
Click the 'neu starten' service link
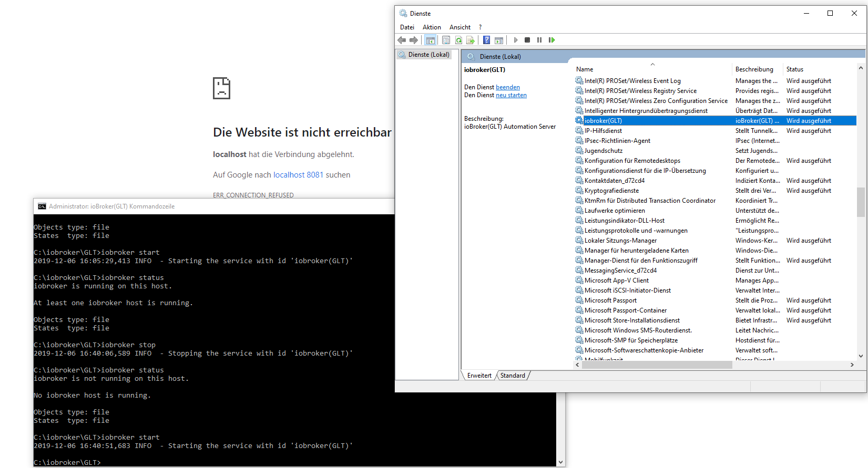click(x=511, y=95)
